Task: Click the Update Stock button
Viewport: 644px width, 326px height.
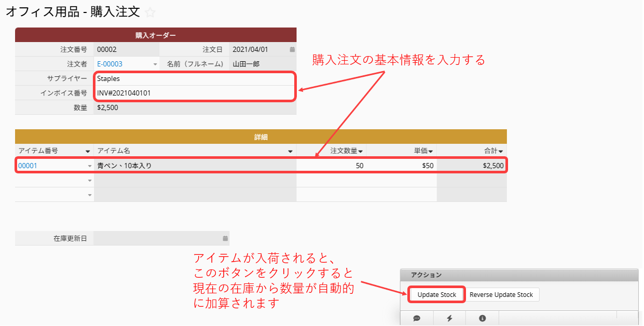Action: (x=436, y=295)
